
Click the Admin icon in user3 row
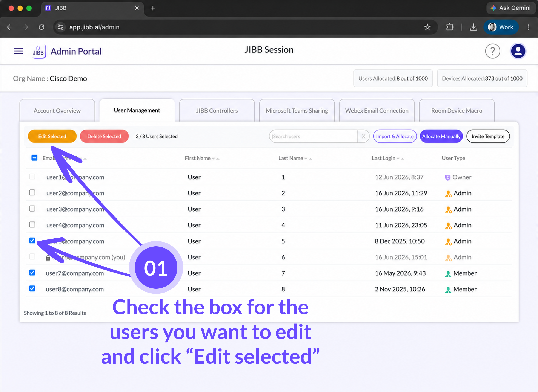click(448, 209)
